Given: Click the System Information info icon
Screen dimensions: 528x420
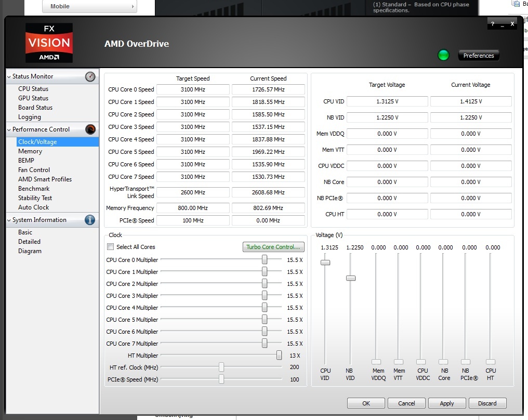Looking at the screenshot, I should click(x=90, y=220).
